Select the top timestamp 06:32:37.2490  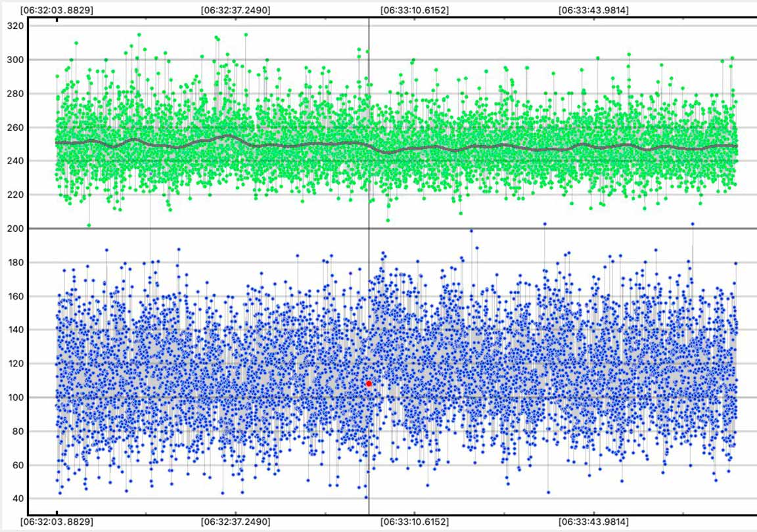[235, 11]
